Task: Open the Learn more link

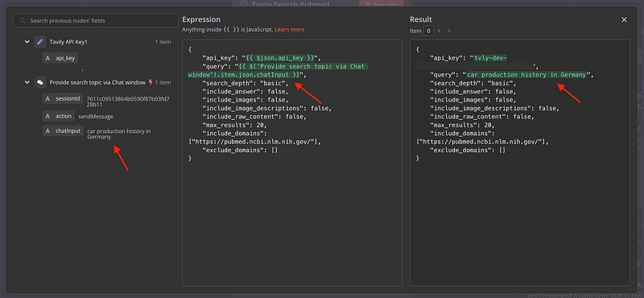Action: [290, 30]
